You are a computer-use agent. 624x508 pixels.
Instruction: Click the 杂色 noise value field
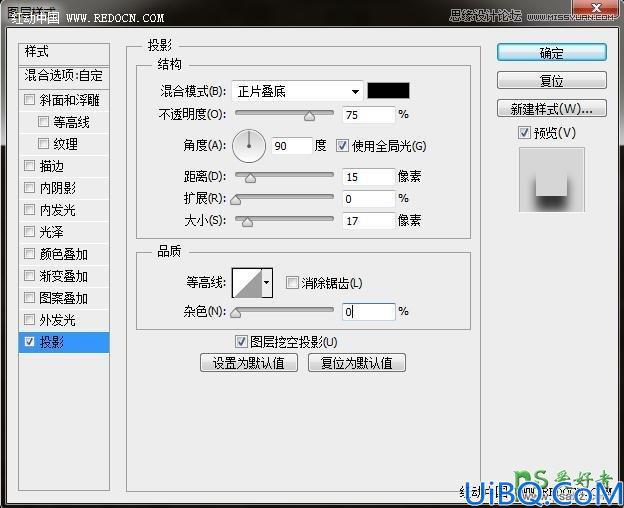(x=369, y=311)
